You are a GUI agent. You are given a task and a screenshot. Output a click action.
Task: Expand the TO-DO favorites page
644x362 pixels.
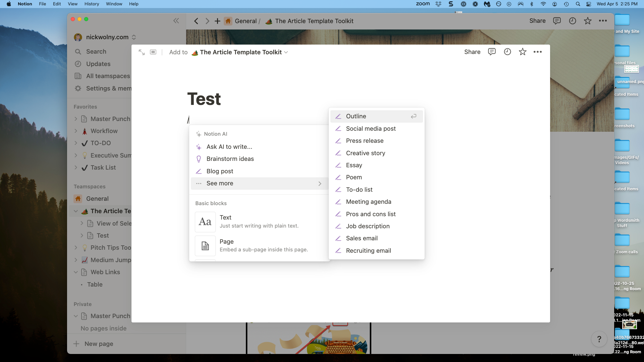coord(76,143)
